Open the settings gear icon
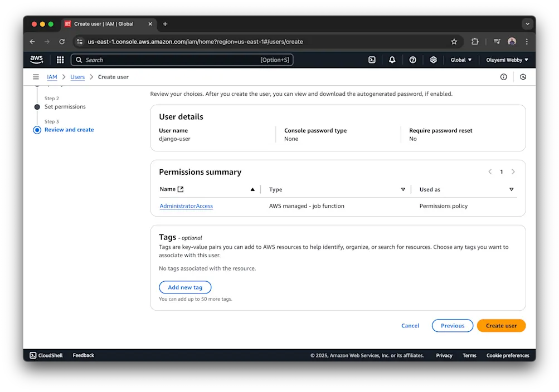The width and height of the screenshot is (559, 392). coord(434,60)
